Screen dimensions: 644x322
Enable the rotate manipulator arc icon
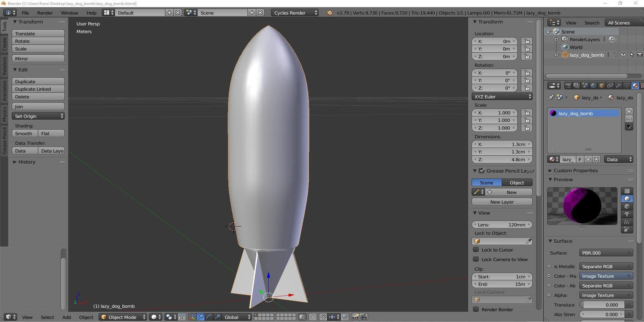click(209, 317)
